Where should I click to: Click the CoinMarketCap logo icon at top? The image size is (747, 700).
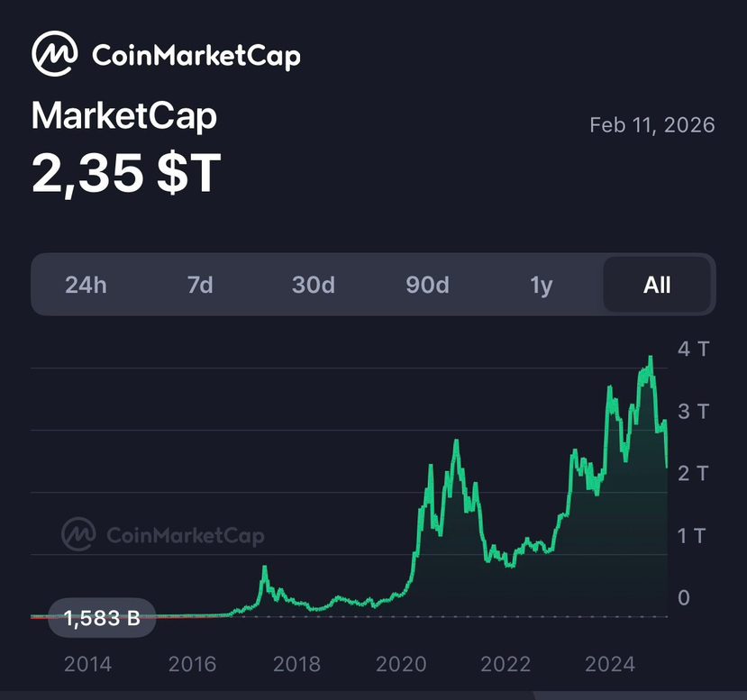tap(54, 55)
